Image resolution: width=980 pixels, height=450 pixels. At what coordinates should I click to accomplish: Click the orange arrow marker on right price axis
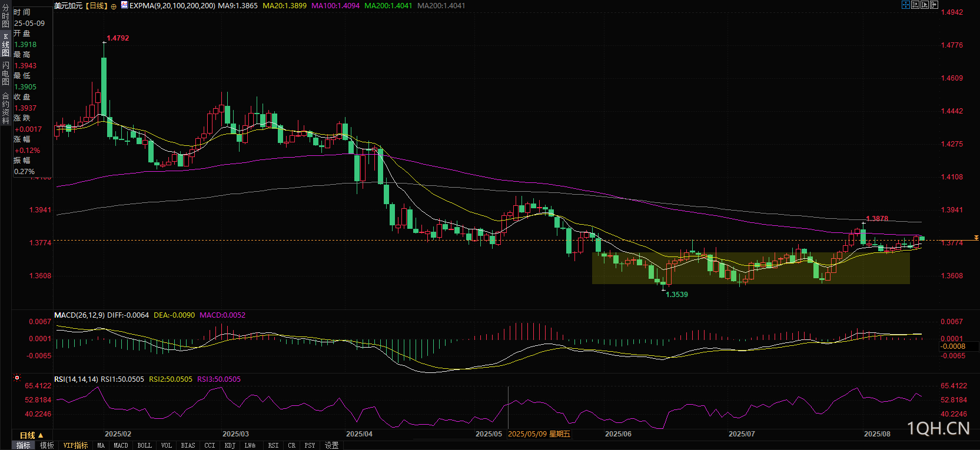(976, 238)
